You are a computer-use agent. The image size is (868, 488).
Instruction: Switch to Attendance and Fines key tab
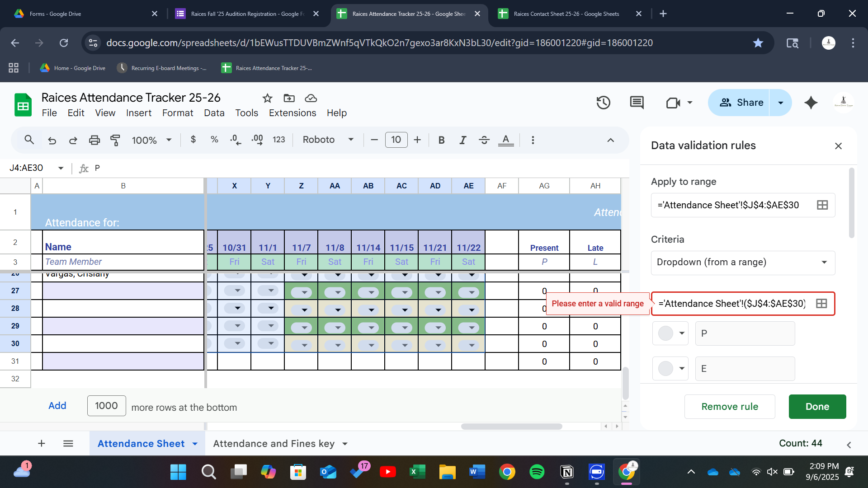[x=274, y=444]
